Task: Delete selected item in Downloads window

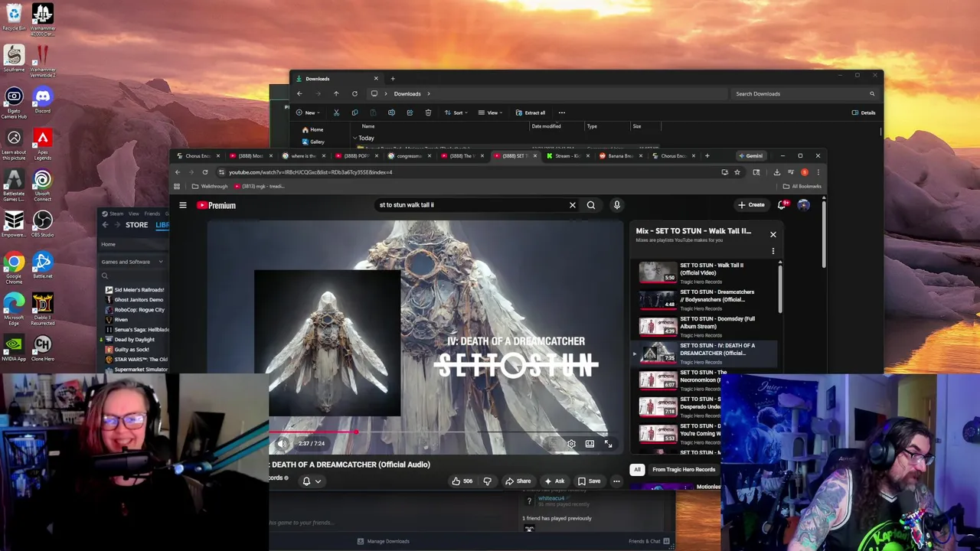Action: [428, 112]
